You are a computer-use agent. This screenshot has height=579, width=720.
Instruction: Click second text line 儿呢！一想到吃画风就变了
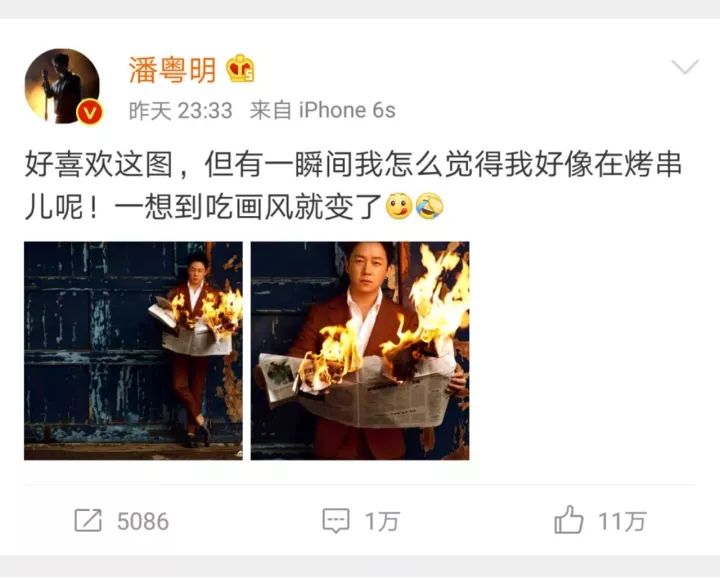203,207
